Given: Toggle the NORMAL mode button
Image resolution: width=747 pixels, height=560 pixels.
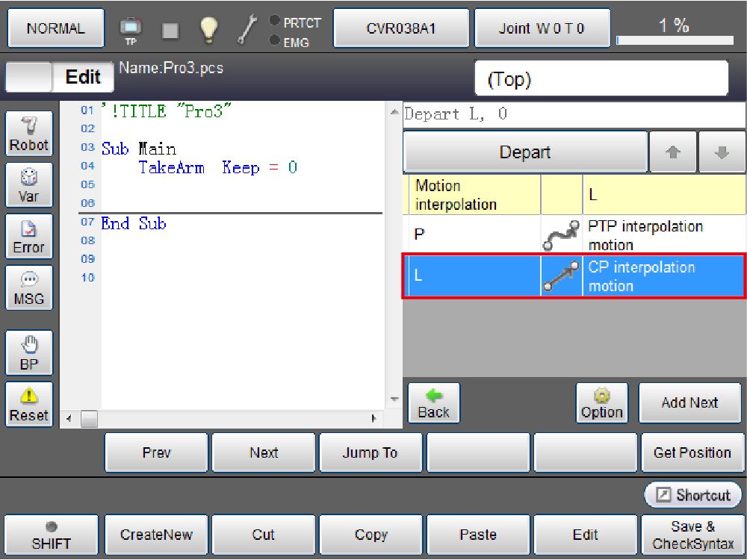Looking at the screenshot, I should [x=55, y=29].
